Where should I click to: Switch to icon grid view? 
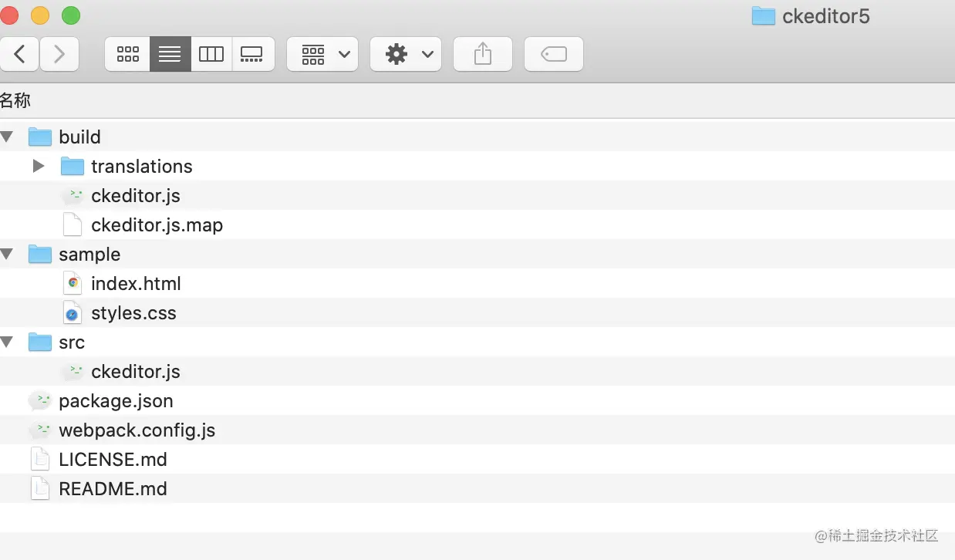pos(127,54)
